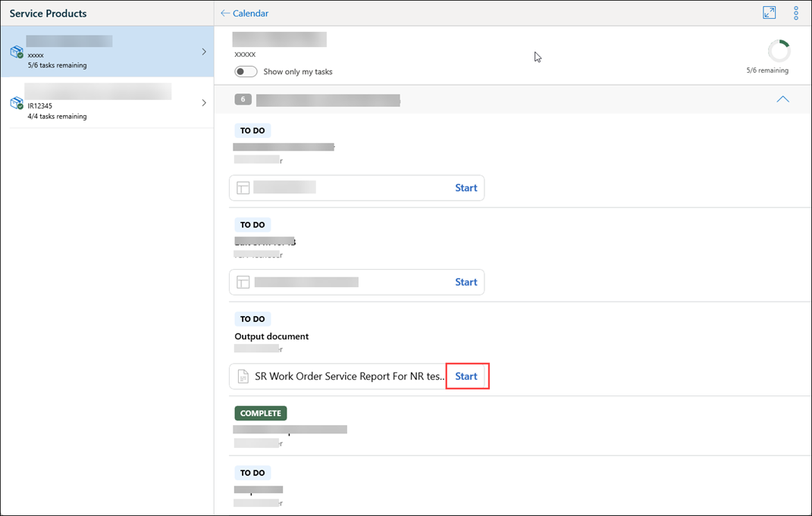
Task: Click the document icon beside SR Work Order Service Report
Action: pos(243,377)
